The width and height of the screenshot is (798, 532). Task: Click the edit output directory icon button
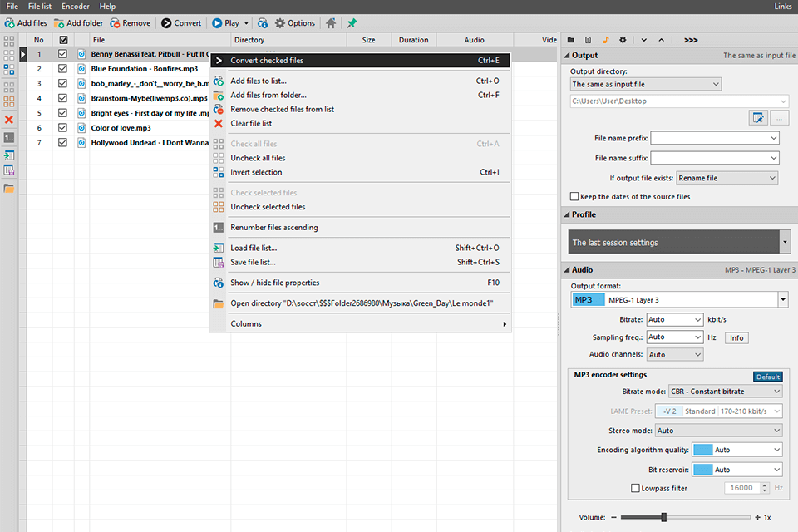pos(757,118)
